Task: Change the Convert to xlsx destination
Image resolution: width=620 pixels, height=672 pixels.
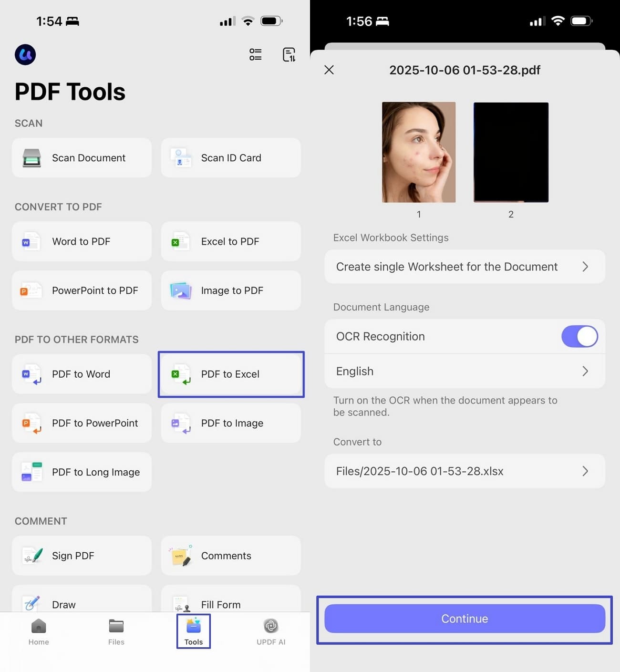Action: pos(465,471)
